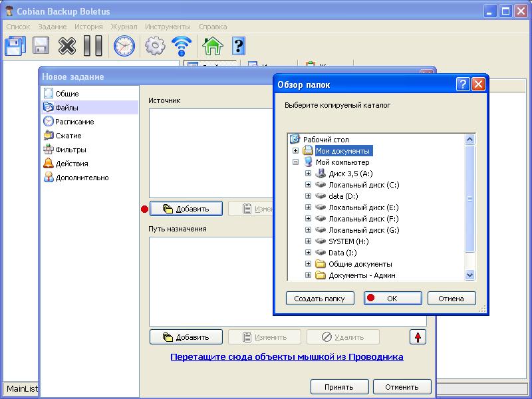Click Создать папку button
The image size is (532, 399).
320,299
